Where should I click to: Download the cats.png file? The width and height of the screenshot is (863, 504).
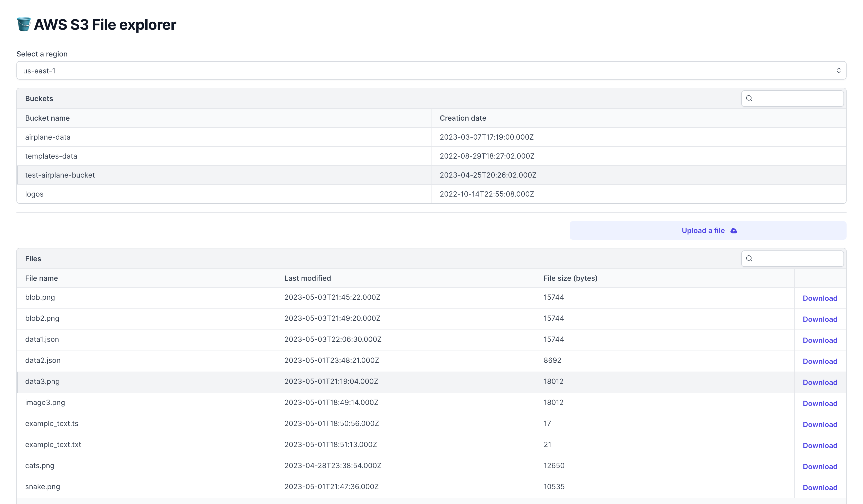(820, 467)
